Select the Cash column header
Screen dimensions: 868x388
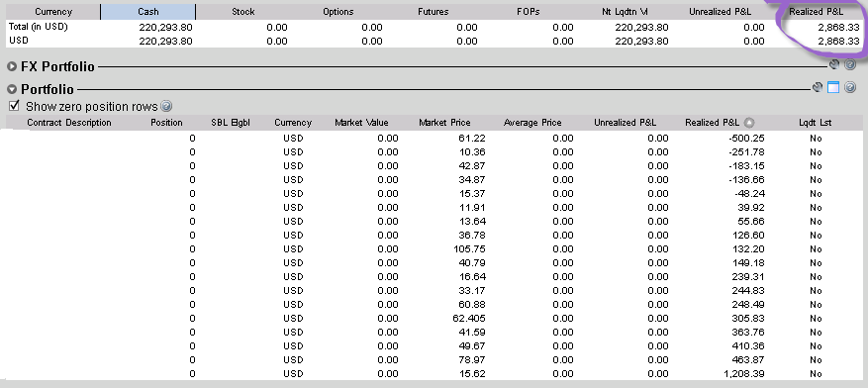(148, 12)
